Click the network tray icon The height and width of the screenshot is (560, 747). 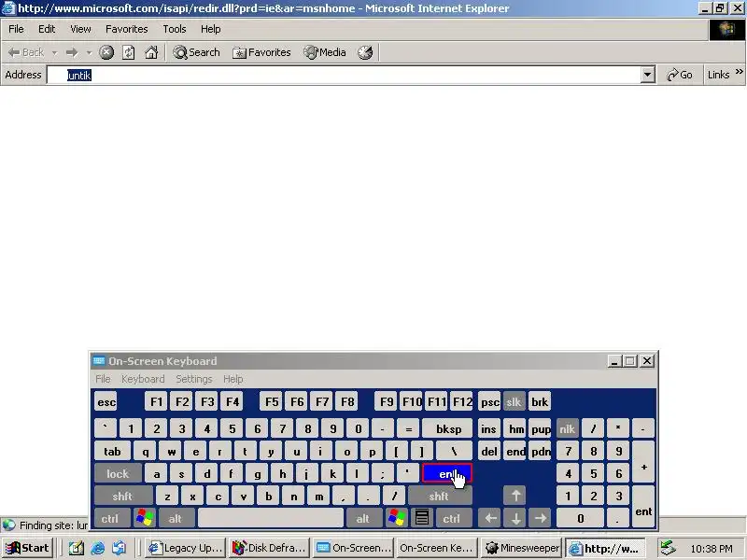pyautogui.click(x=668, y=548)
